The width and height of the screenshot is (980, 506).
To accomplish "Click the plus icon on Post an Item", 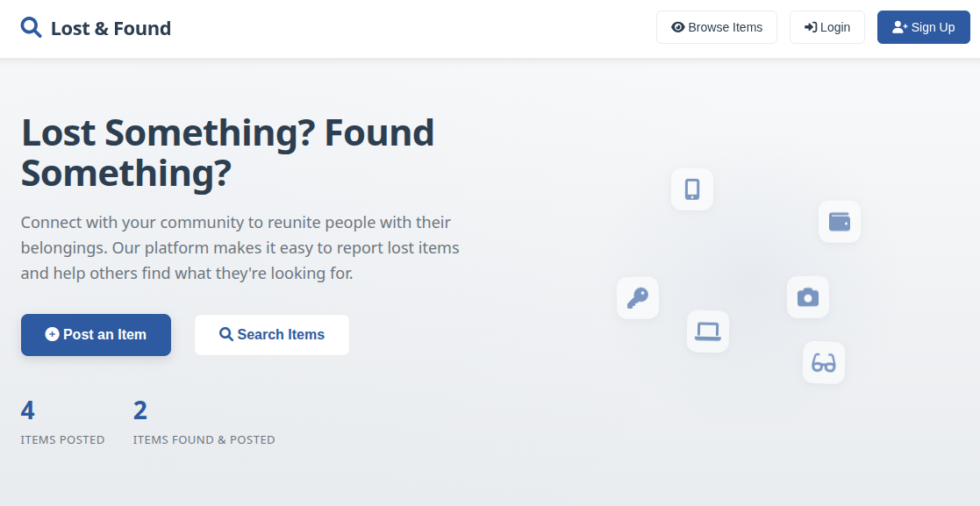I will [52, 334].
